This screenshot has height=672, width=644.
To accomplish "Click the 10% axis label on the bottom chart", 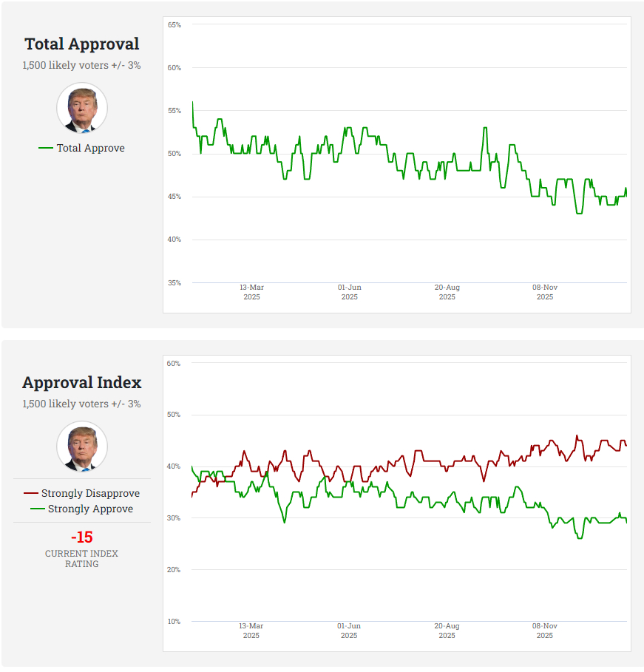I will (174, 621).
